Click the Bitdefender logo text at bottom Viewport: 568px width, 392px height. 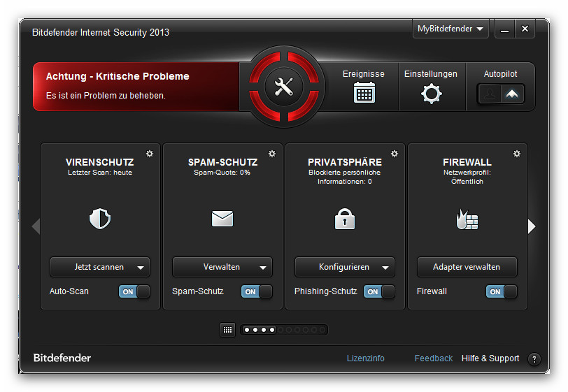62,358
